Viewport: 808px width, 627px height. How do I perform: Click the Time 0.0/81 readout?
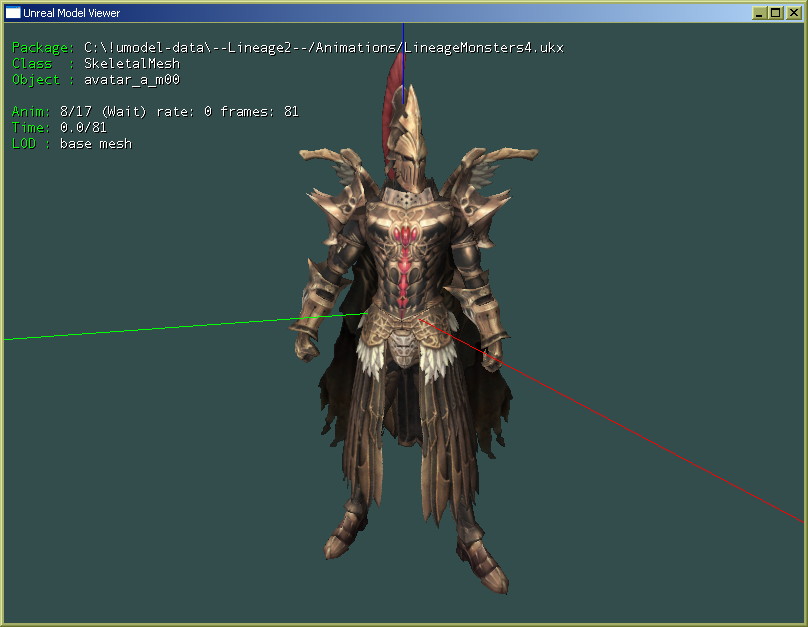(x=59, y=127)
